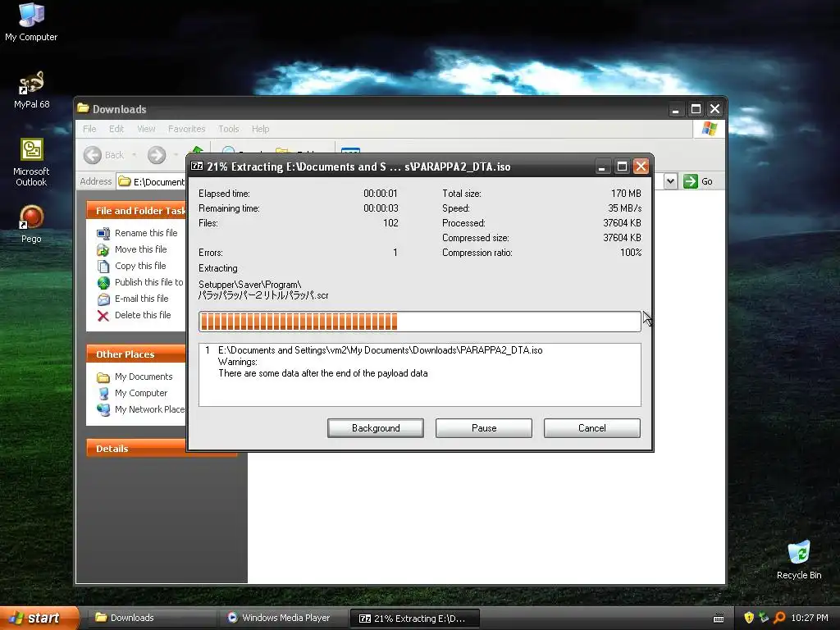
Task: Open My Computer in Other Places
Action: tap(141, 393)
